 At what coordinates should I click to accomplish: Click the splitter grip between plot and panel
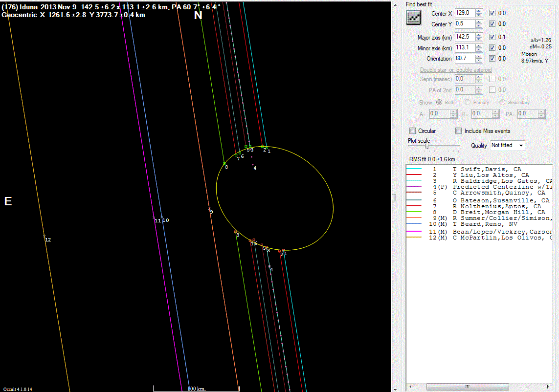click(393, 197)
